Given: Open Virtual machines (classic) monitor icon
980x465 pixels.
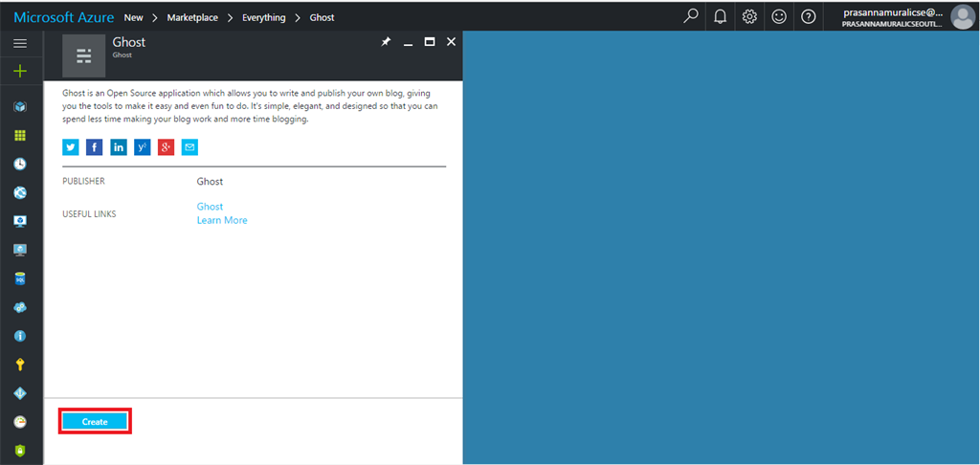Looking at the screenshot, I should point(20,221).
